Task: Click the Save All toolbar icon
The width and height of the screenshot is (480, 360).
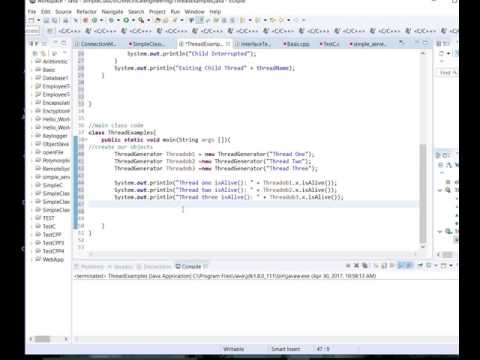Action: (x=55, y=20)
